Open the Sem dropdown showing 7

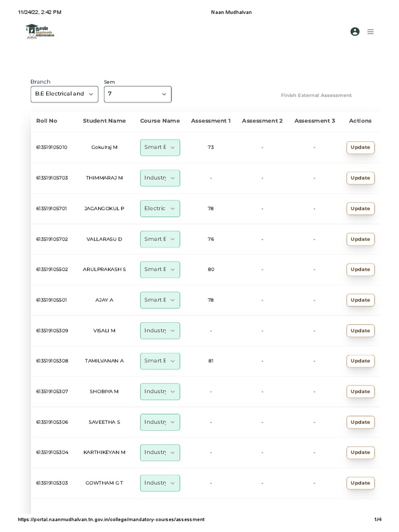point(138,94)
